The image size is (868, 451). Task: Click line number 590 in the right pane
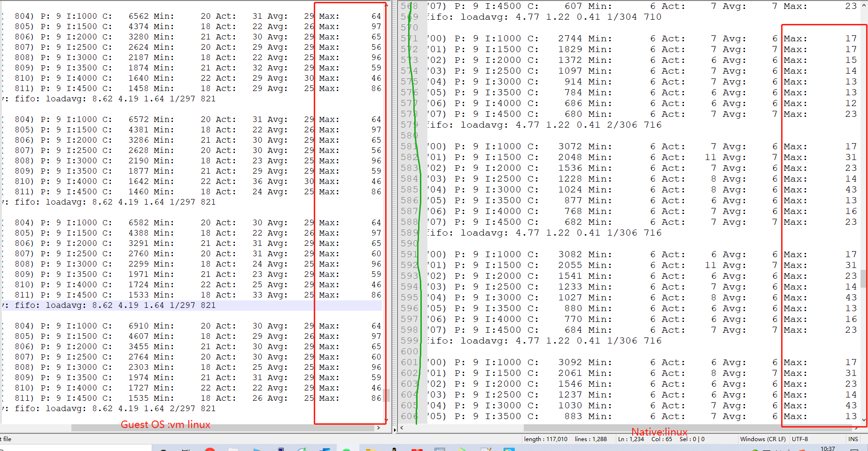click(x=409, y=243)
